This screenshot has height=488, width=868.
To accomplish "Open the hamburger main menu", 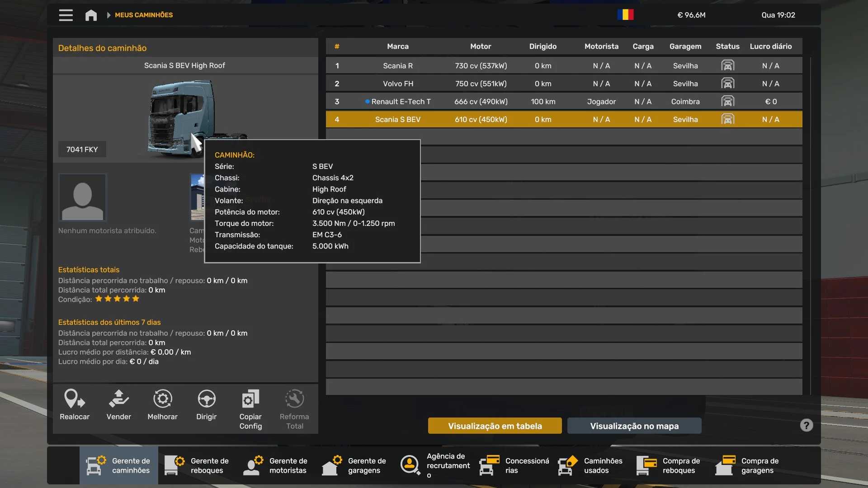I will (66, 15).
